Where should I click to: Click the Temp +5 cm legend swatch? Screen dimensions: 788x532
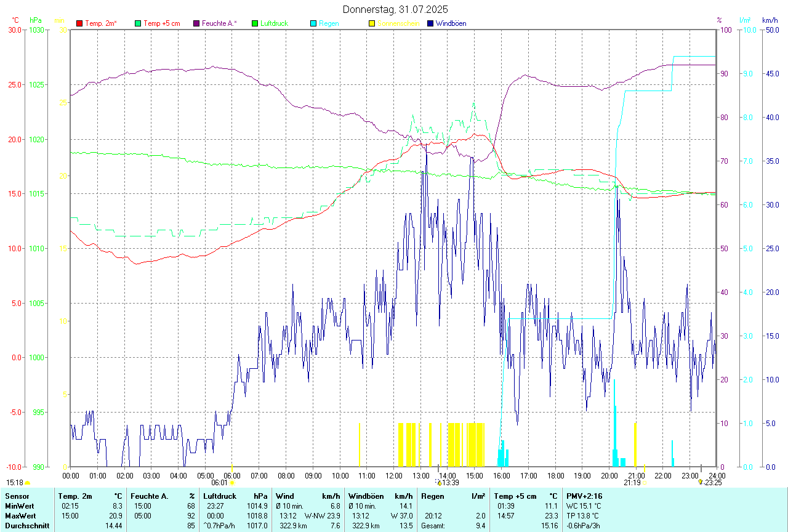[138, 23]
